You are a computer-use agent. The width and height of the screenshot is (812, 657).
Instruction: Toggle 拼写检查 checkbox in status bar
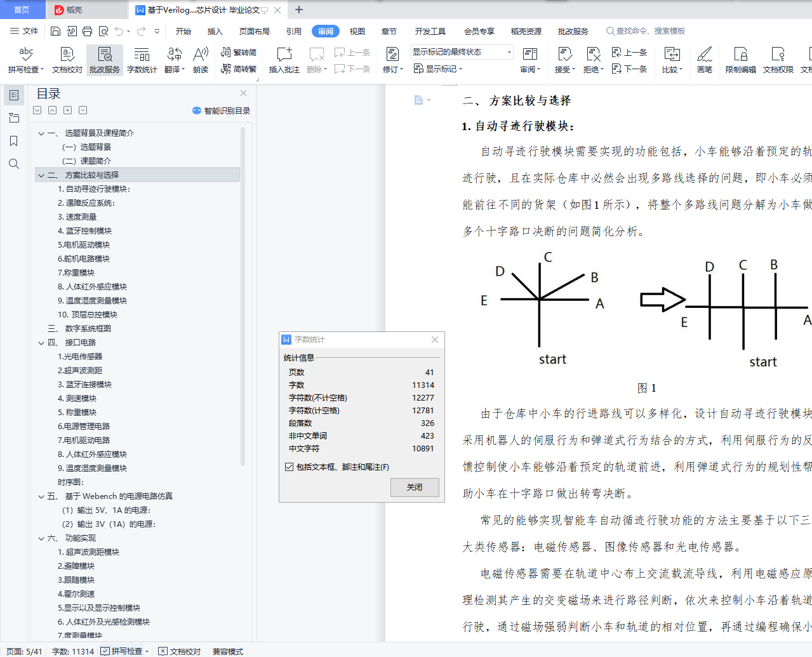[x=105, y=651]
